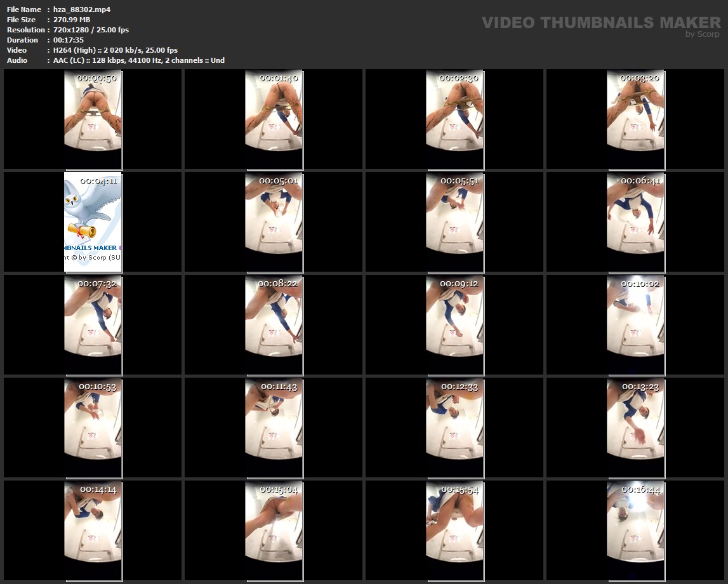Screen dimensions: 728x584
Task: Select the thumbnail stamped 00:11:43
Action: tap(274, 428)
